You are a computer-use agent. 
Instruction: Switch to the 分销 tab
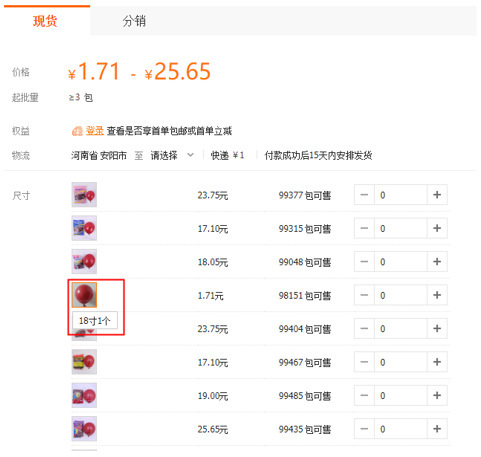[x=134, y=21]
